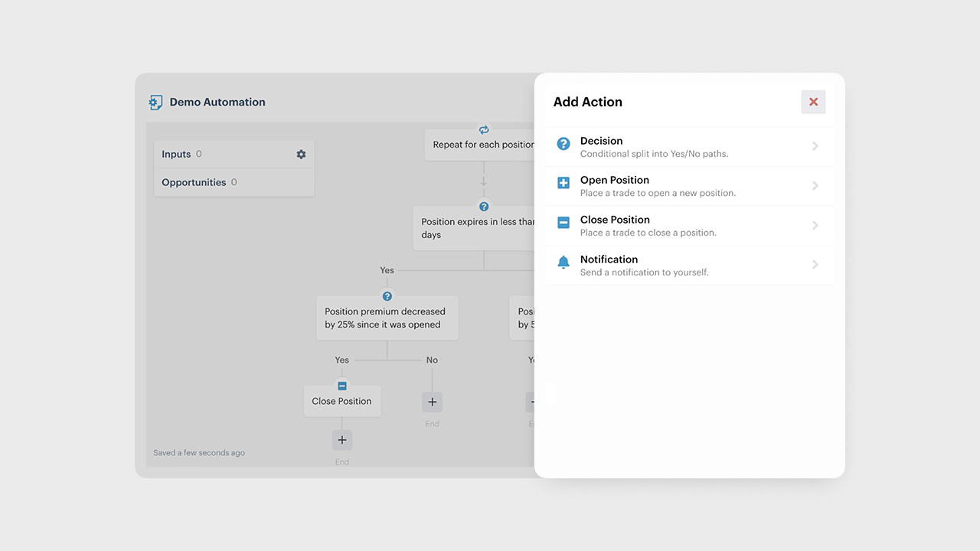Expand the Open Position chevron
Viewport: 980px width, 551px height.
(x=815, y=186)
